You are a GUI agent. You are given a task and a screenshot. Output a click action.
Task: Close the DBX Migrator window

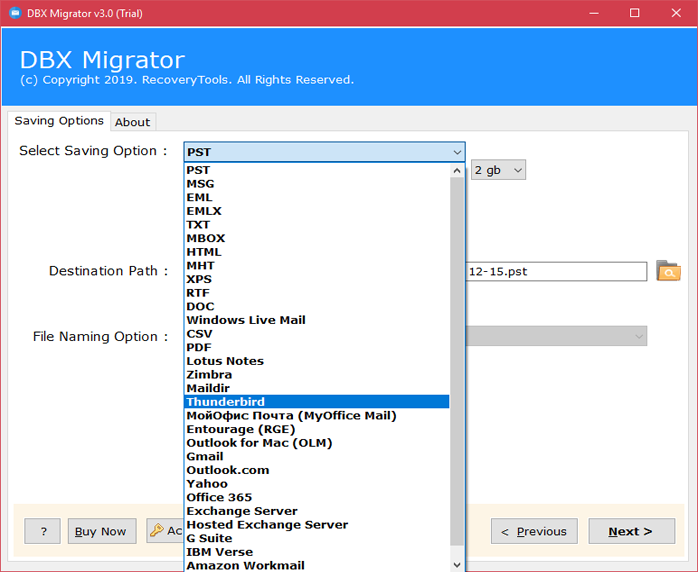pyautogui.click(x=676, y=13)
